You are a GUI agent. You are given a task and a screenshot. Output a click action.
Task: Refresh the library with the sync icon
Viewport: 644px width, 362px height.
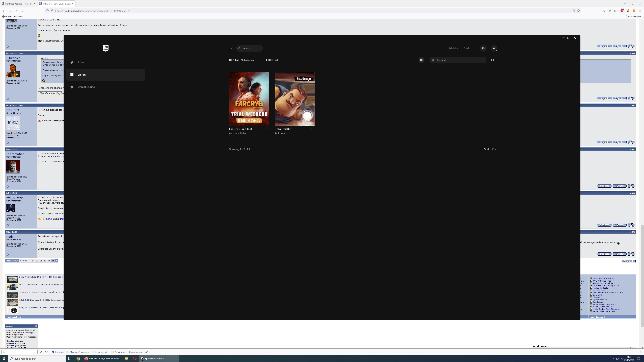[493, 60]
